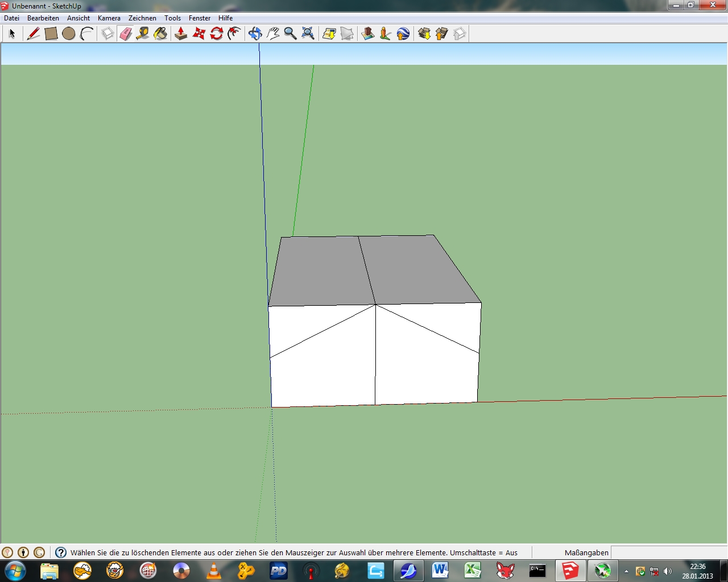
Task: Click the third round status bar icon
Action: 39,552
